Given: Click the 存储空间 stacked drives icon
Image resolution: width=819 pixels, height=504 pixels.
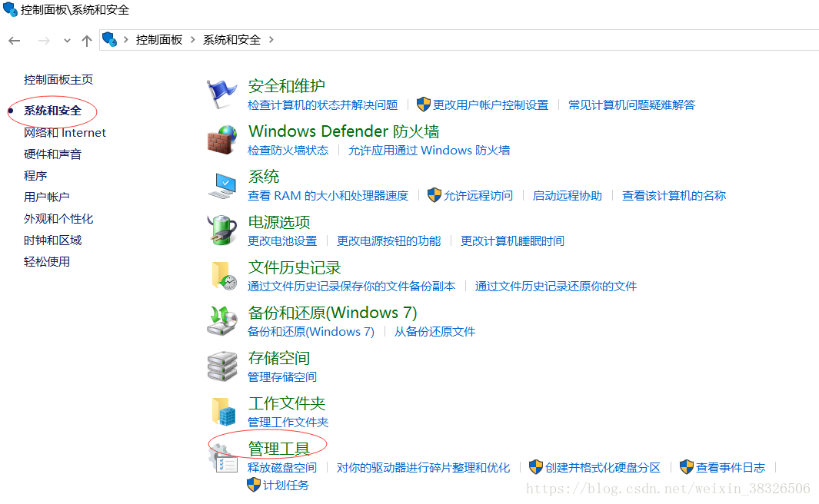Looking at the screenshot, I should click(222, 366).
